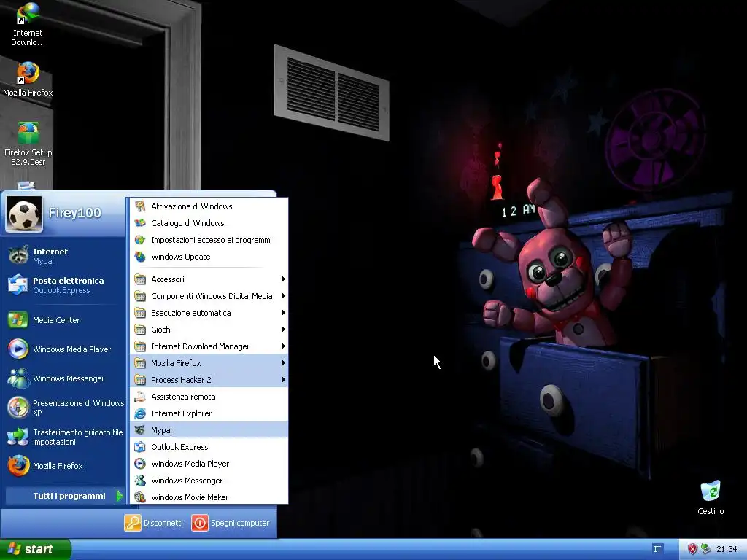Viewport: 747px width, 560px height.
Task: Click the green start button
Action: [x=35, y=549]
